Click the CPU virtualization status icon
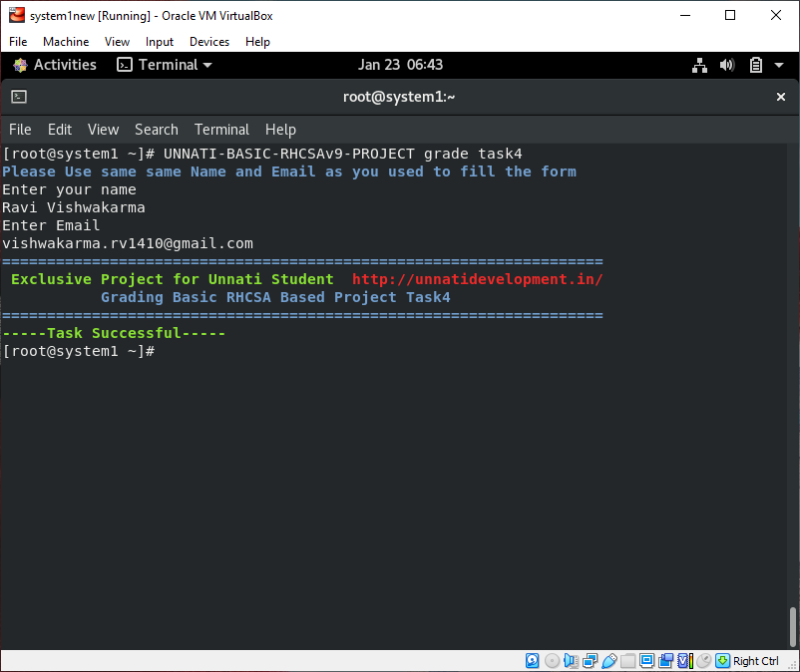 (x=685, y=661)
